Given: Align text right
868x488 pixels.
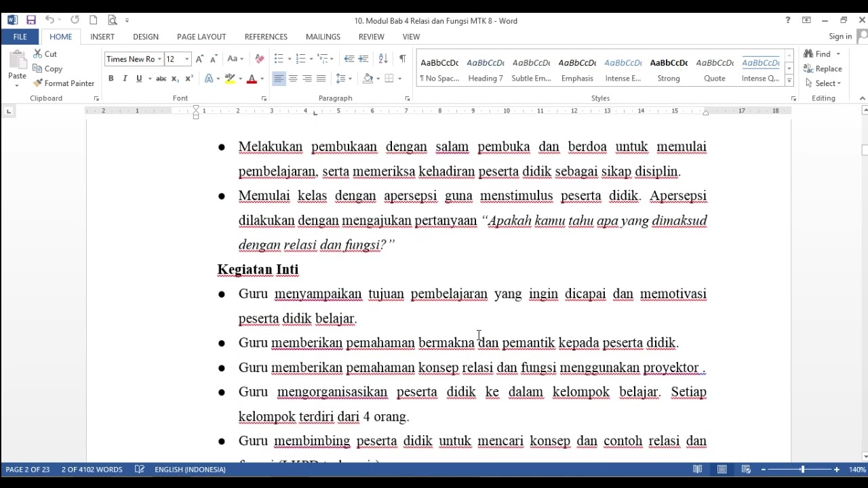Looking at the screenshot, I should [307, 79].
